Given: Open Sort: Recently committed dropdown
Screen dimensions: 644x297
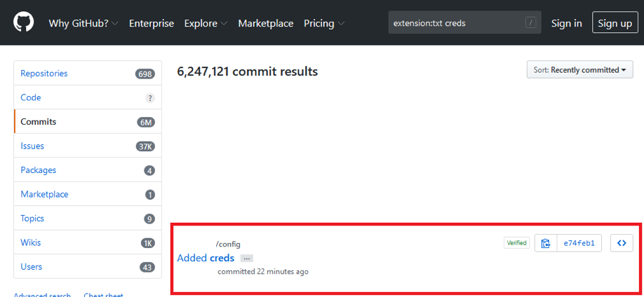Looking at the screenshot, I should point(579,70).
